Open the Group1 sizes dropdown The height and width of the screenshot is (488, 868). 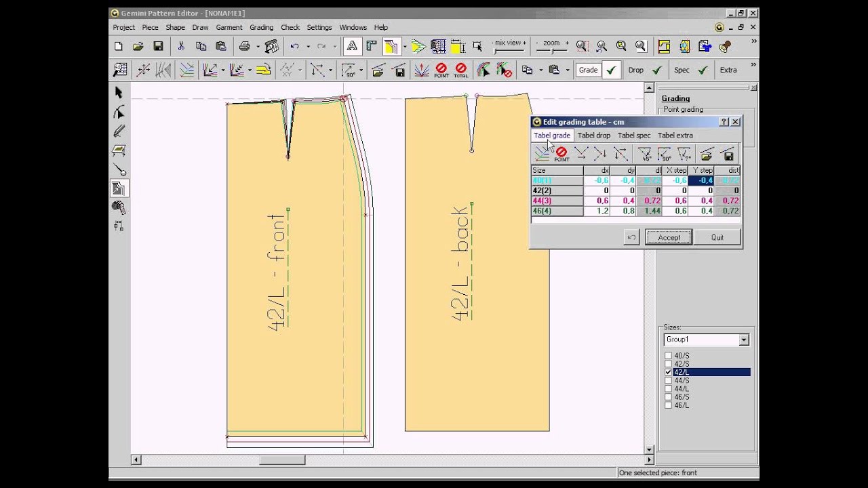744,340
